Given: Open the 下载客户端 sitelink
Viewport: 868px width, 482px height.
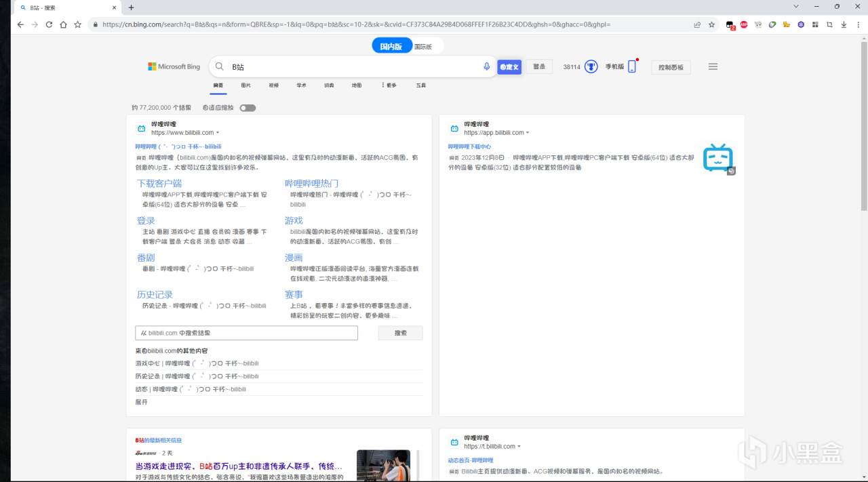Looking at the screenshot, I should click(x=159, y=183).
